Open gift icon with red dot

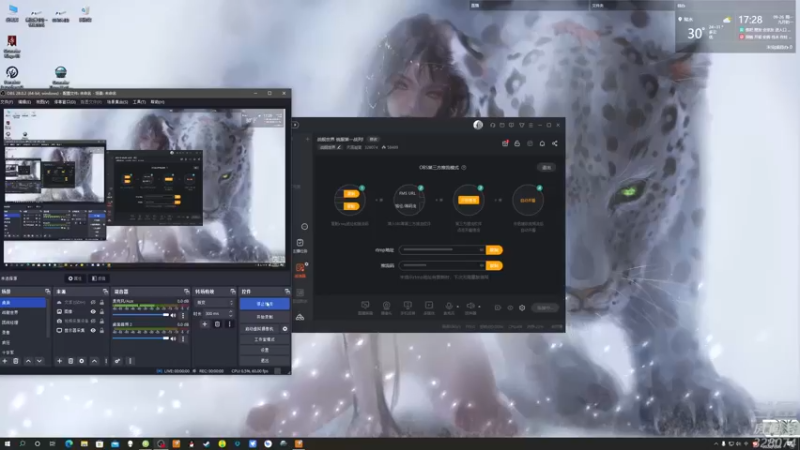point(505,143)
